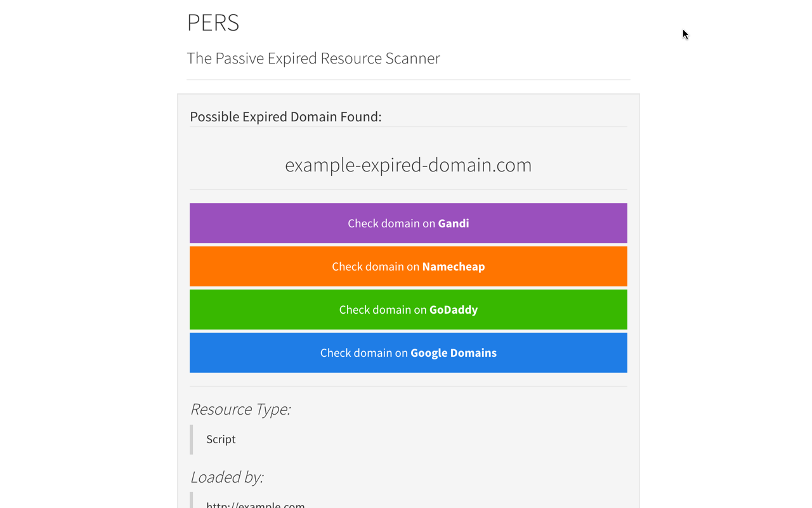Click the bold word Gandi in its button
The image size is (812, 508).
click(453, 223)
